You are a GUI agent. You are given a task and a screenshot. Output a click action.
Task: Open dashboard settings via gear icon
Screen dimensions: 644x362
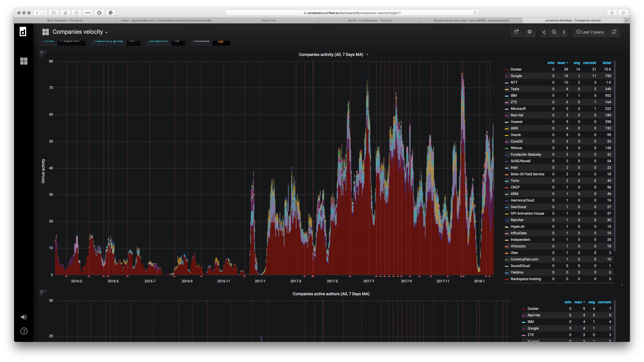coord(529,32)
